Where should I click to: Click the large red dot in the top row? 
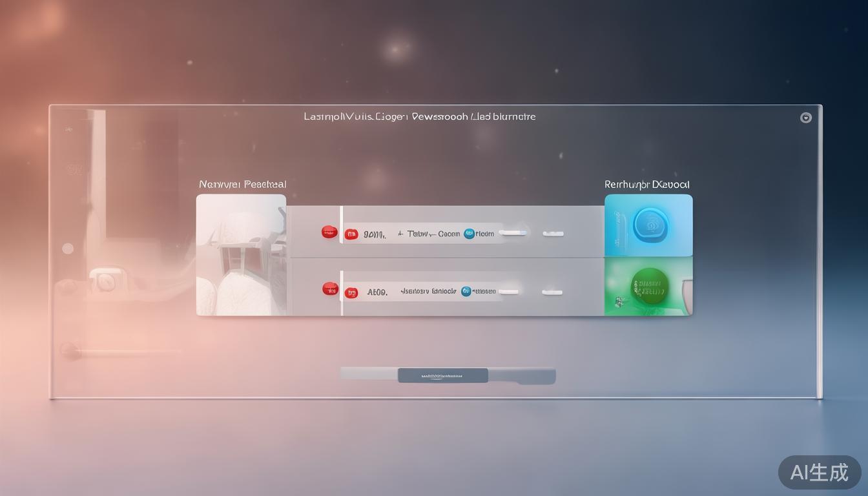329,232
